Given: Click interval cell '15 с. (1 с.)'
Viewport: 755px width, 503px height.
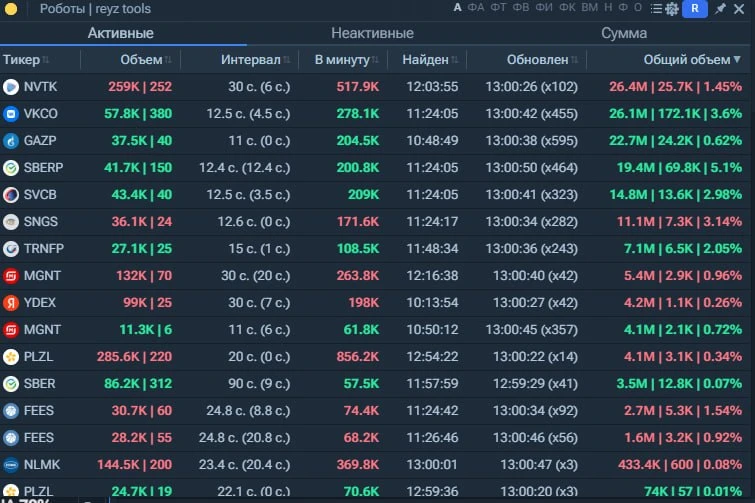Looking at the screenshot, I should click(x=259, y=248).
